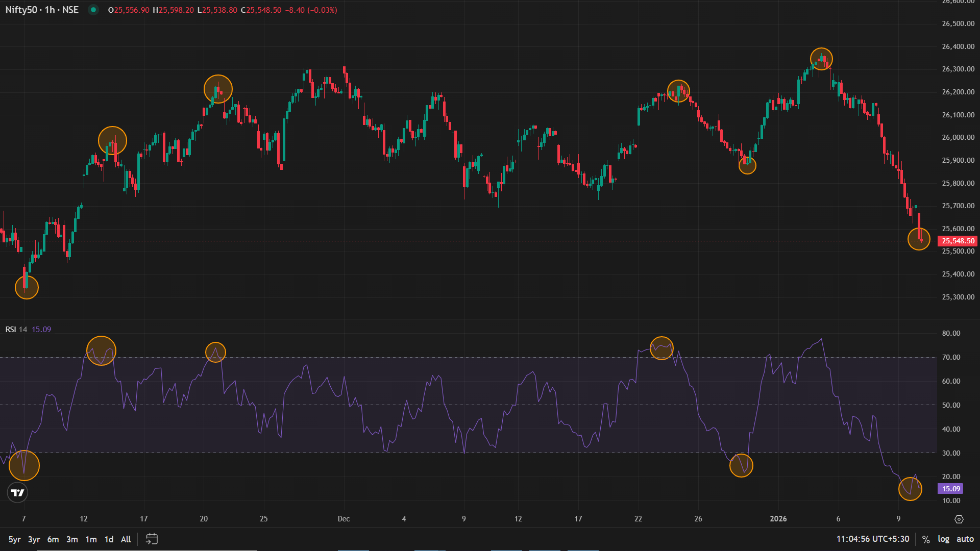Open the RSI 14 indicator legend

[16, 329]
